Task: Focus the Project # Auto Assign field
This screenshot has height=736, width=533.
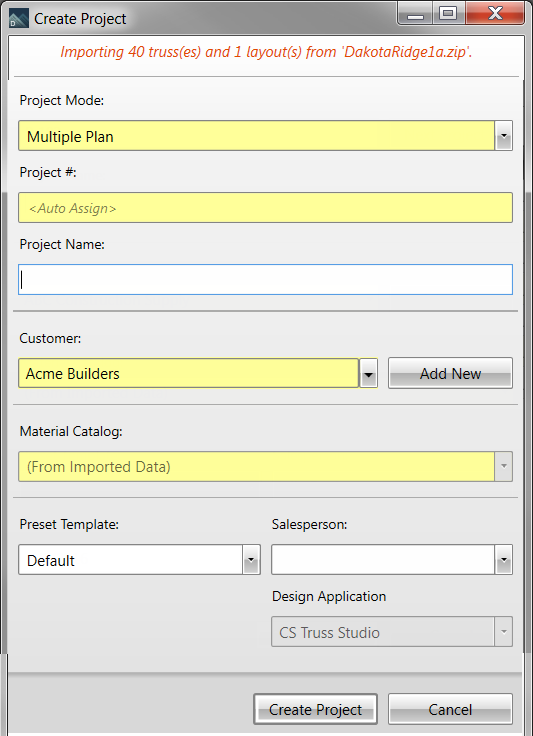Action: (266, 207)
